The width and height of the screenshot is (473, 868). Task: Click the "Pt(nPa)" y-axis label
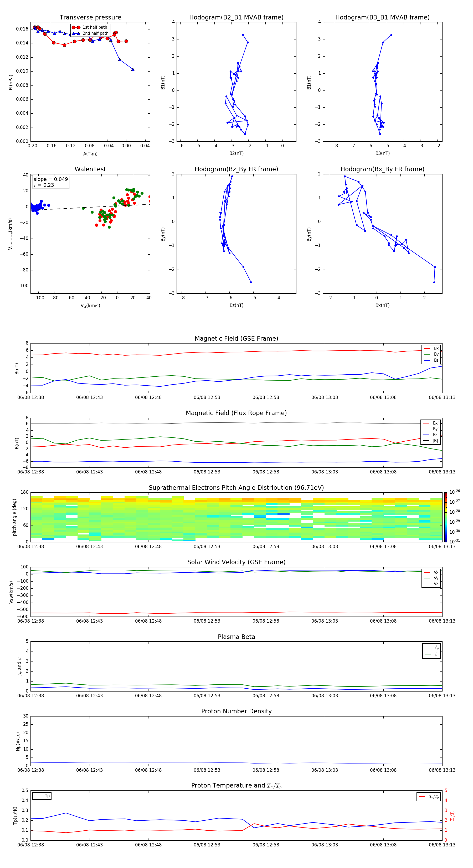pos(11,82)
